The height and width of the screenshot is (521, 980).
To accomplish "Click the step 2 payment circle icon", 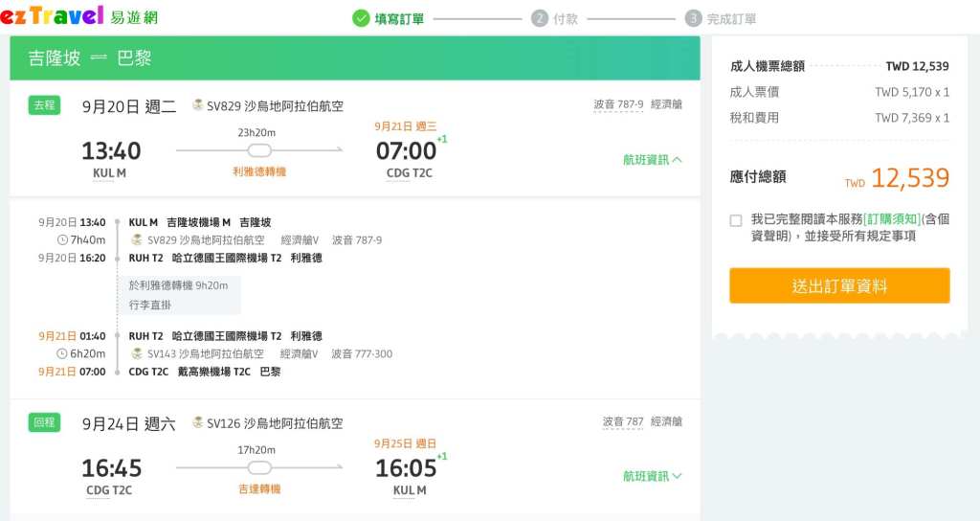I will 540,18.
